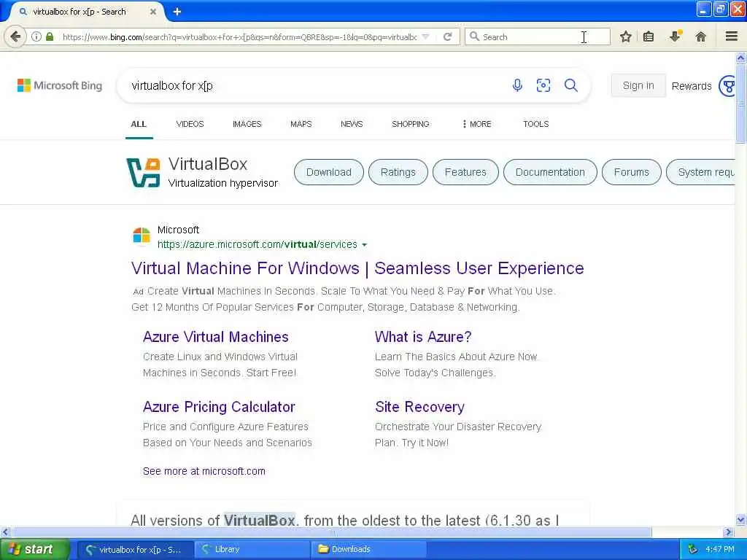Go to home page icon

[700, 36]
